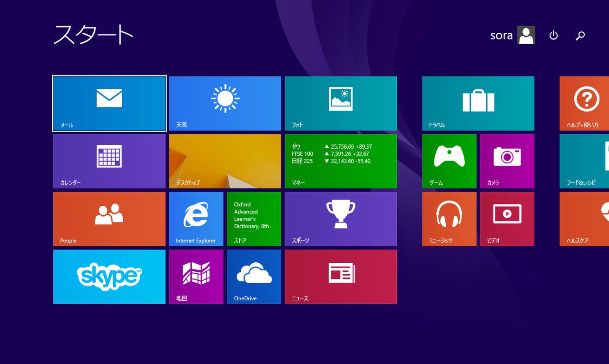Launch the Sports (スポーツ) trophy tile
This screenshot has height=364, width=609.
[341, 219]
